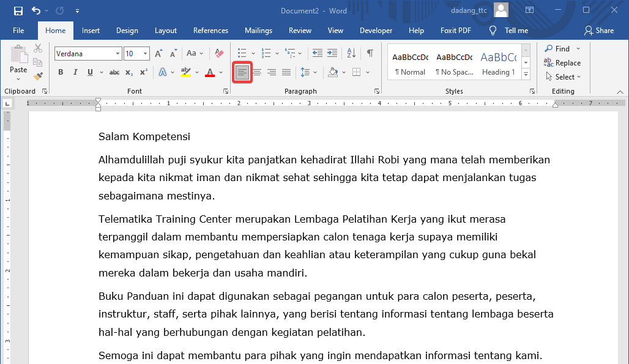Select the Format Painter tool
This screenshot has width=629, height=364.
click(38, 76)
